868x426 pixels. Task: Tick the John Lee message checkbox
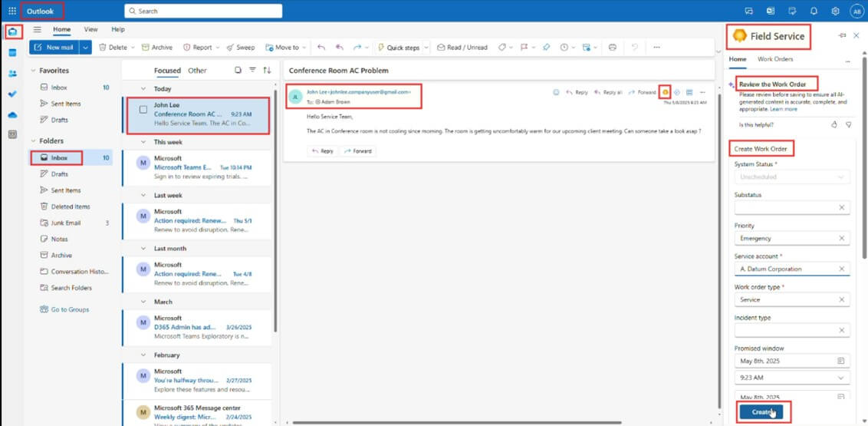143,110
